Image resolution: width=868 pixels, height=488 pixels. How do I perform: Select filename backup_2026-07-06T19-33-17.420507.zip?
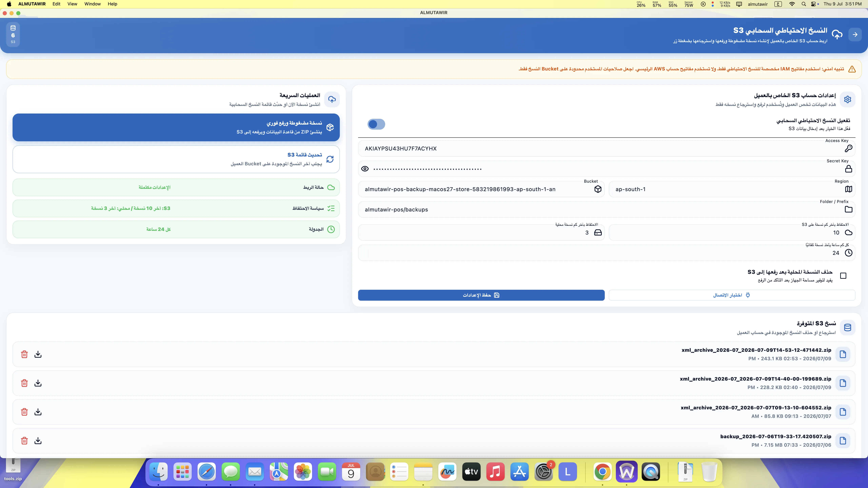776,436
